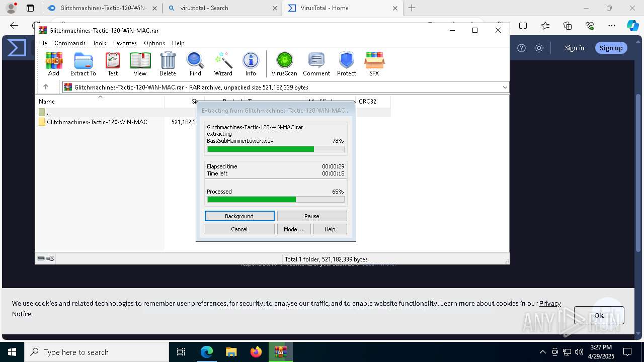Click the drive icon in WinRAR status bar
The width and height of the screenshot is (644, 362).
click(41, 258)
